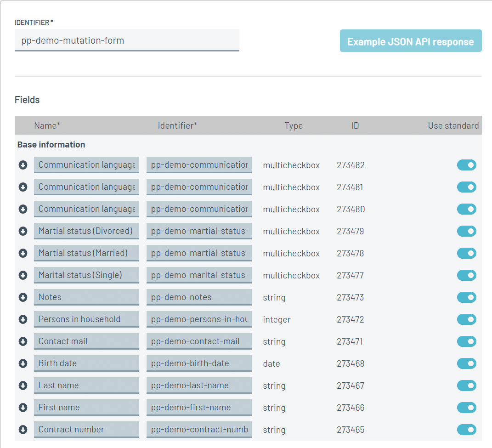
Task: Switch off Use standard for Marital status (Single)
Action: [467, 275]
